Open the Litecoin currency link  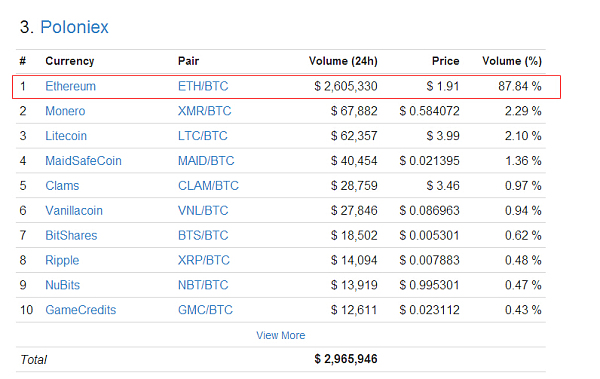66,136
